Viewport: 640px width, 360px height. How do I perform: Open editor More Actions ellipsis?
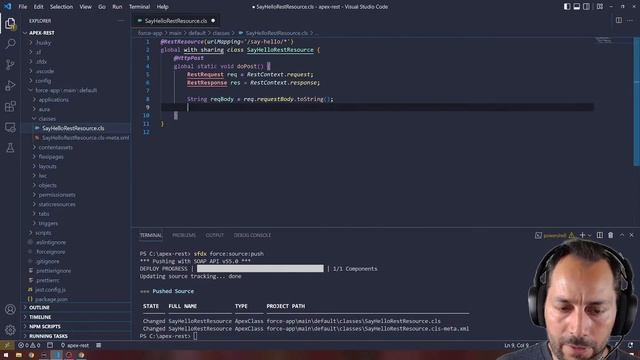point(630,20)
